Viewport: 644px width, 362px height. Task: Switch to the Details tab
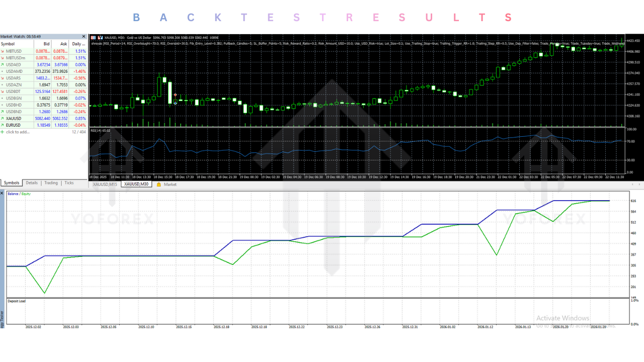(x=32, y=183)
